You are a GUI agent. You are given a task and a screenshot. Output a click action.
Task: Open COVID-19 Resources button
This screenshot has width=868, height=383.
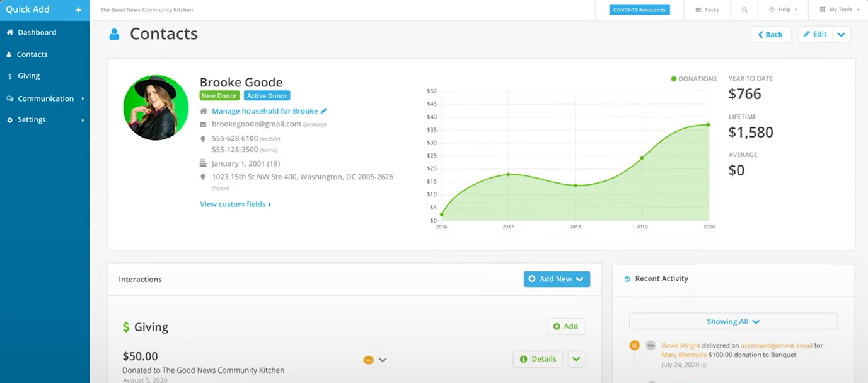coord(640,10)
